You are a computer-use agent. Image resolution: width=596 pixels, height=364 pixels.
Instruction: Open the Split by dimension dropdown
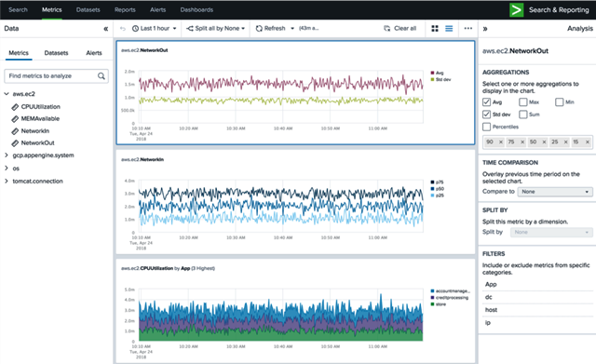[x=551, y=232]
